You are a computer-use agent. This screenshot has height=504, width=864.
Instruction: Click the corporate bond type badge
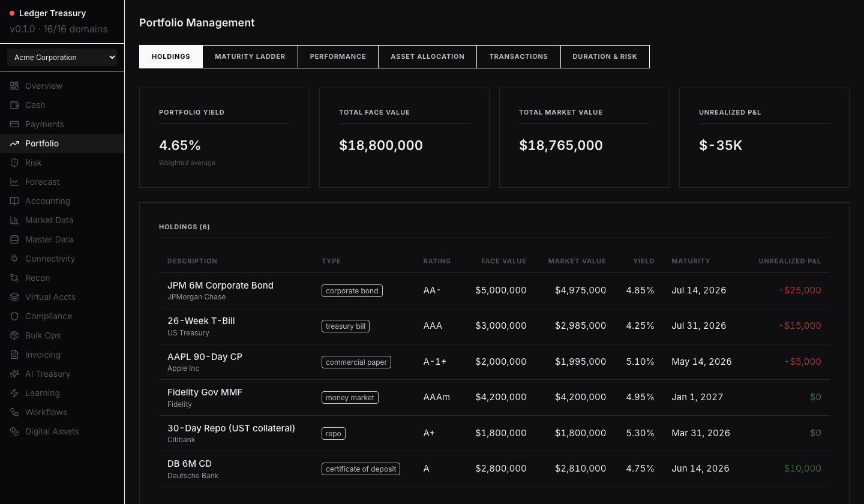[x=352, y=291]
